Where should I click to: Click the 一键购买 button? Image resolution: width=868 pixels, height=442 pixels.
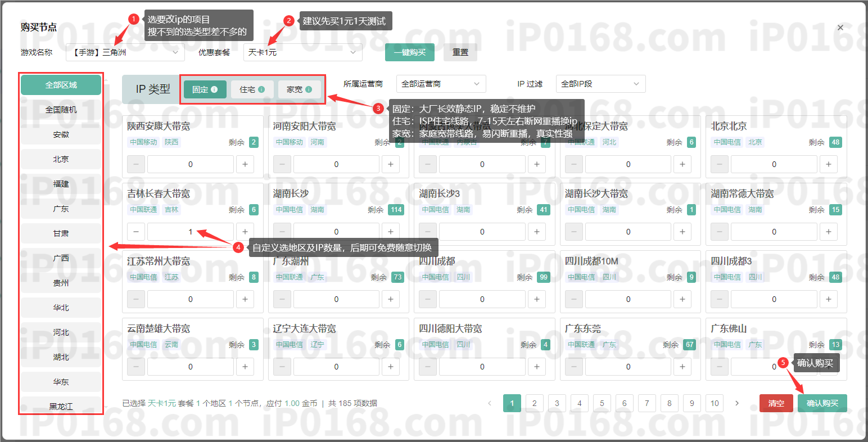pyautogui.click(x=409, y=52)
